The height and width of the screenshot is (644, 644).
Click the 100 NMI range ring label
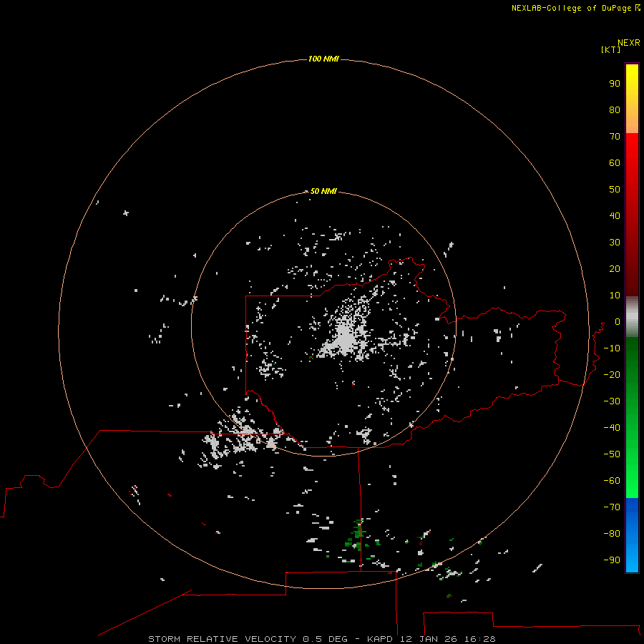[323, 59]
